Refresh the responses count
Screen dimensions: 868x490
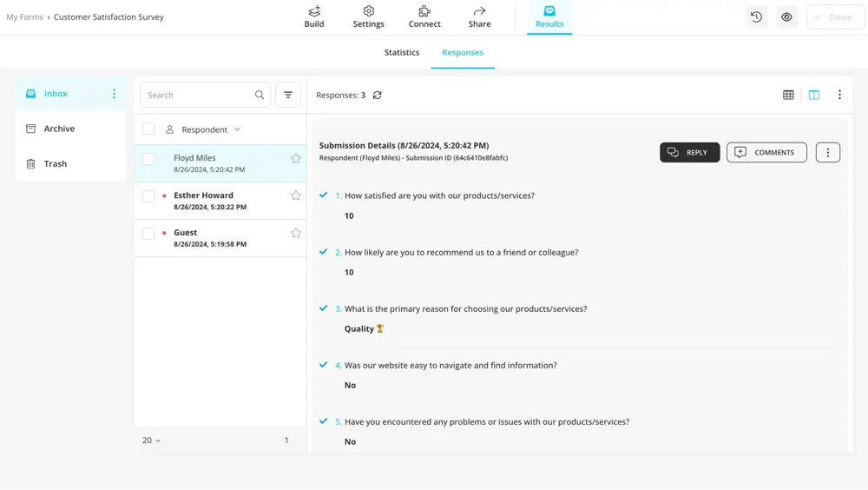point(378,96)
